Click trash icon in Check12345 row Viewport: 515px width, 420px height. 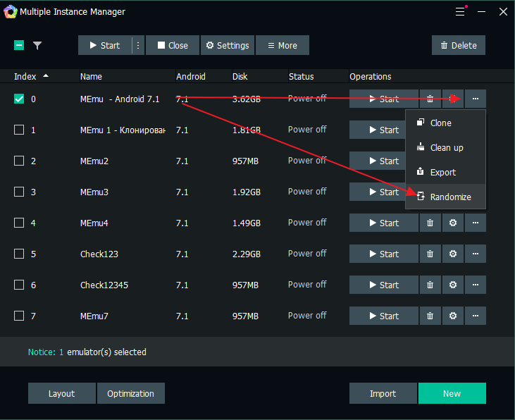pos(430,285)
